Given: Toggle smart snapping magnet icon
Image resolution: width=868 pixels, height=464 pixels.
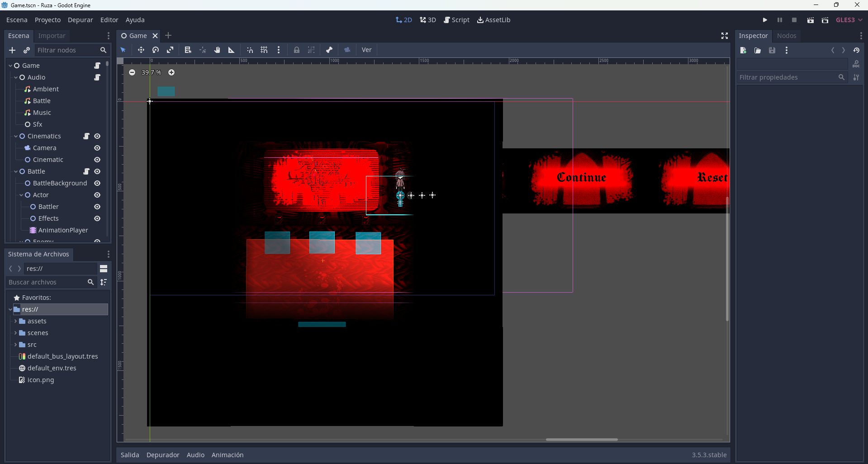Looking at the screenshot, I should click(250, 50).
